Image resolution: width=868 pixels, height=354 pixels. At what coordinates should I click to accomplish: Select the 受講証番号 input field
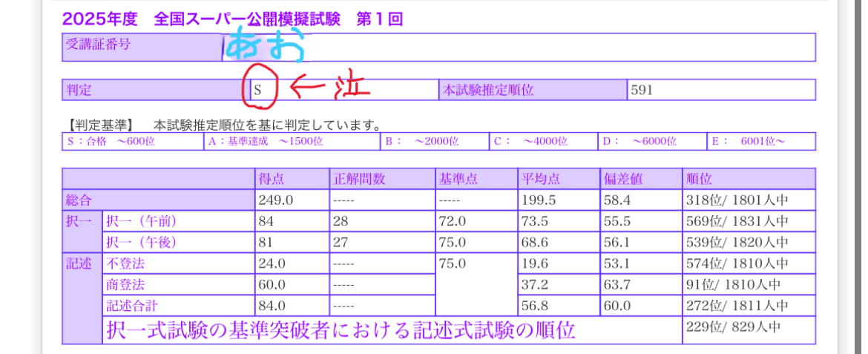tap(518, 47)
